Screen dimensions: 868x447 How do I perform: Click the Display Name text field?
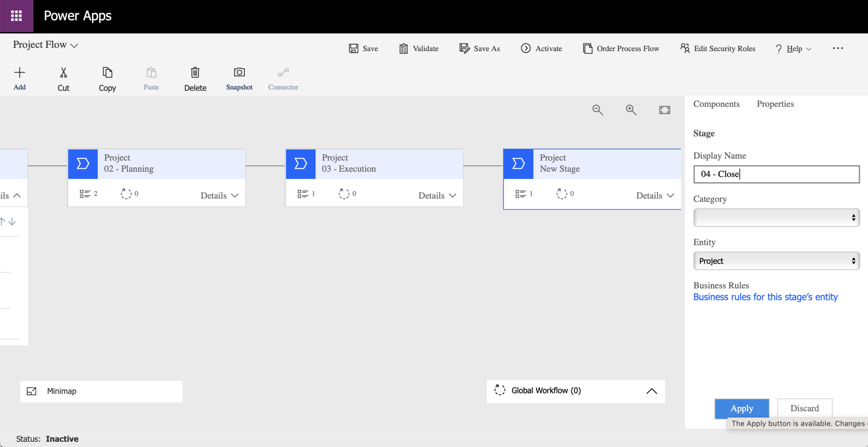(x=776, y=174)
